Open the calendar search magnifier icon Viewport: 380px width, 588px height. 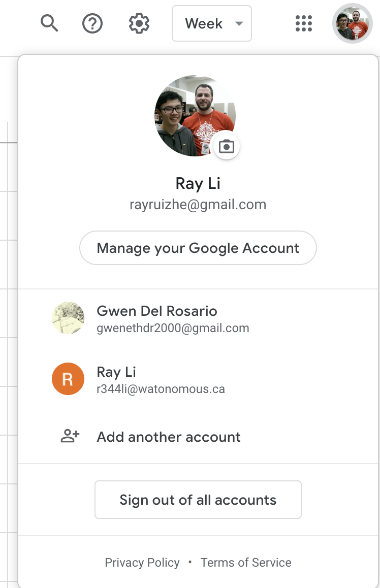click(49, 23)
